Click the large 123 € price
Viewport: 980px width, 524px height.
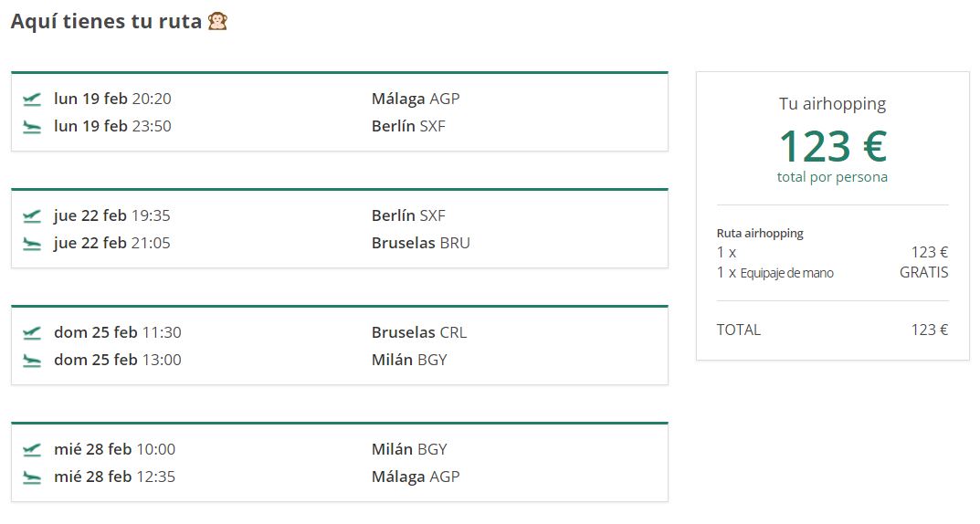tap(832, 145)
